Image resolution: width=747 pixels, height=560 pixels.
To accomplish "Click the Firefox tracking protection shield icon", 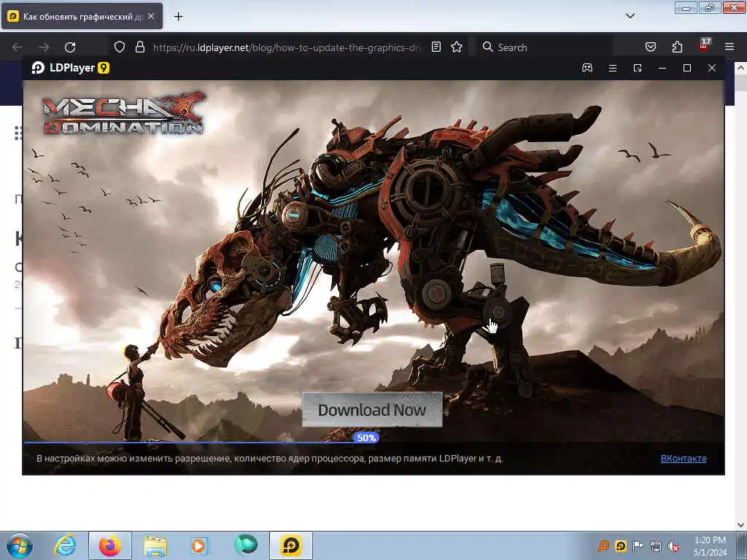I will pos(120,47).
